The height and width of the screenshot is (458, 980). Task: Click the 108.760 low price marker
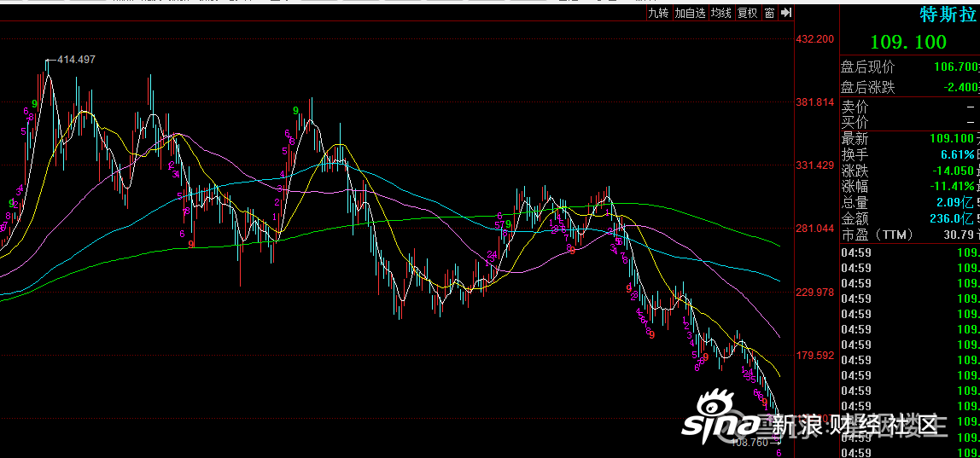tap(750, 443)
